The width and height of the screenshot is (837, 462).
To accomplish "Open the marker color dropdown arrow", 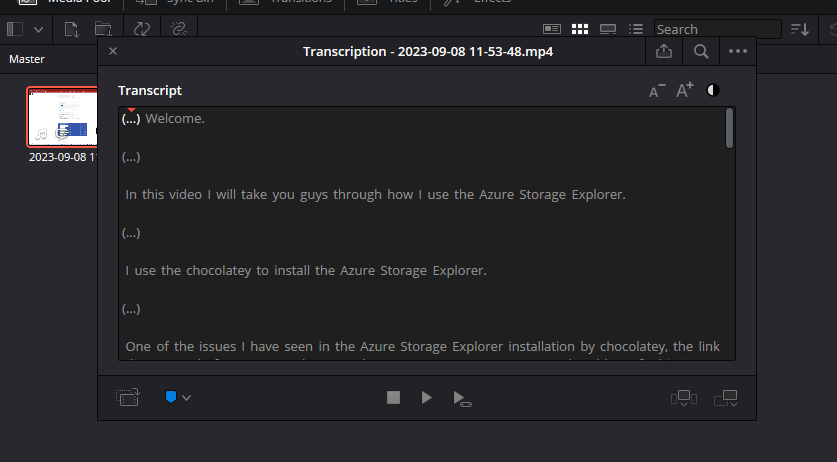I will click(x=186, y=398).
